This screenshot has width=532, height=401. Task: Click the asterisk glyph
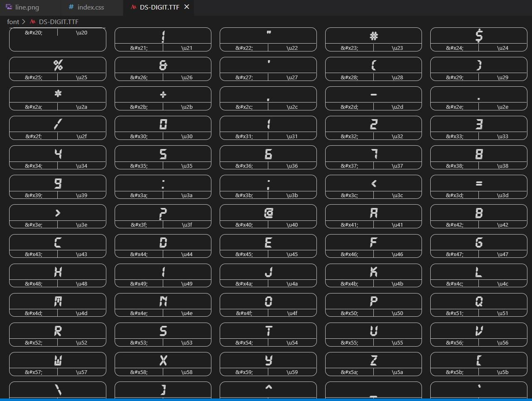click(58, 93)
